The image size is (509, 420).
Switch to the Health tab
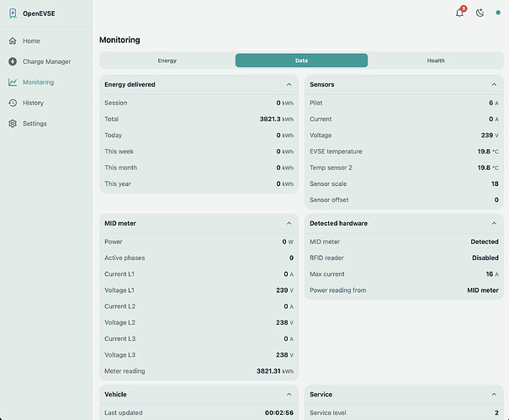[436, 61]
